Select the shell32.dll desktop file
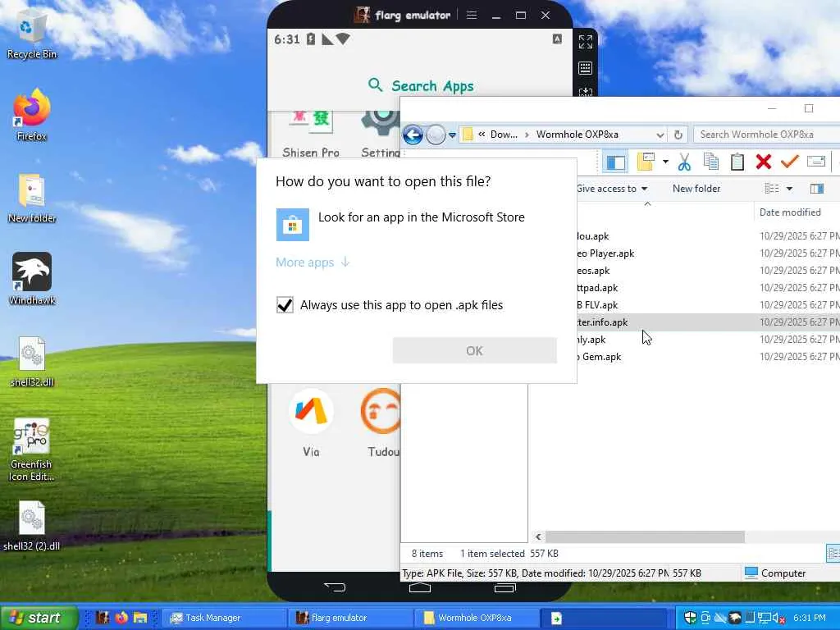This screenshot has width=840, height=630. click(x=32, y=361)
